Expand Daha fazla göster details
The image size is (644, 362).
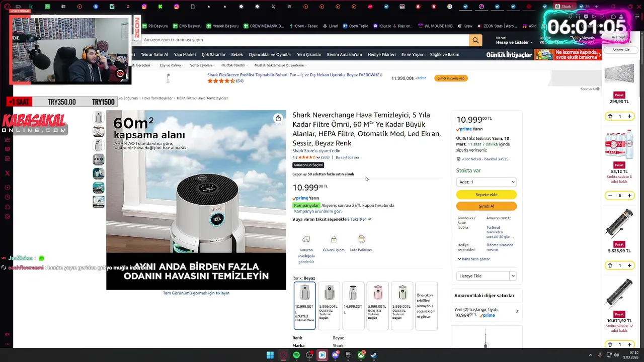473,259
